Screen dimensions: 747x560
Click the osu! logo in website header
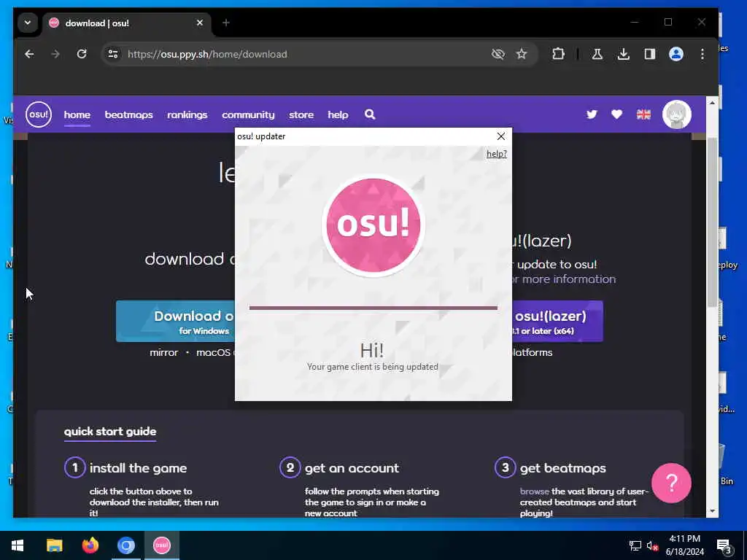click(39, 114)
